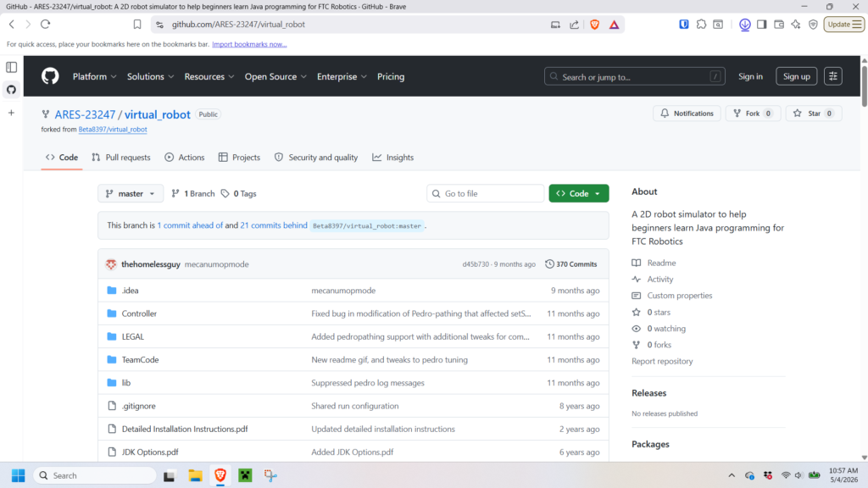The height and width of the screenshot is (488, 868).
Task: Expand the Platform navigation menu
Action: pyautogui.click(x=95, y=76)
